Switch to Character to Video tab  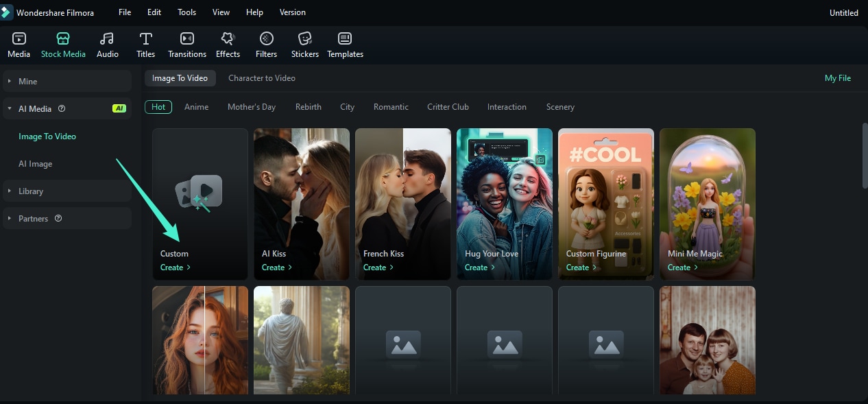[x=262, y=78]
